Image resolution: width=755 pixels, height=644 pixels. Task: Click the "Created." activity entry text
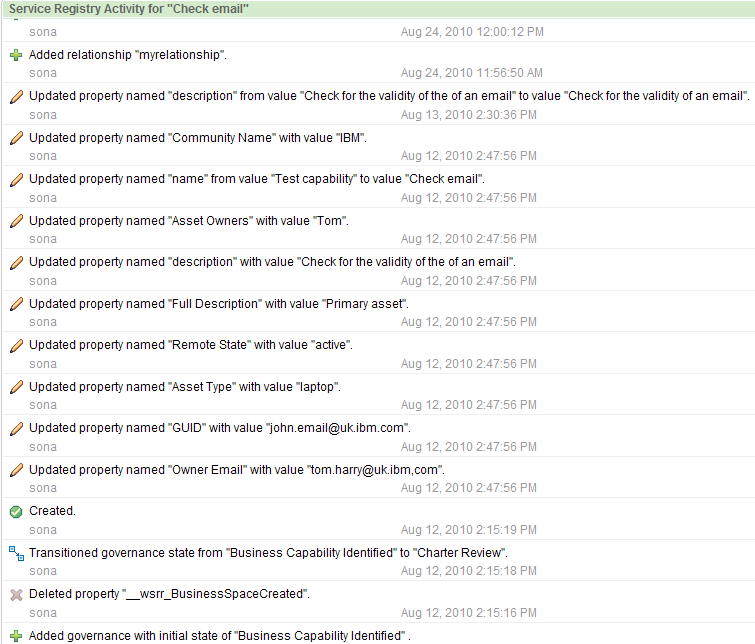point(52,511)
